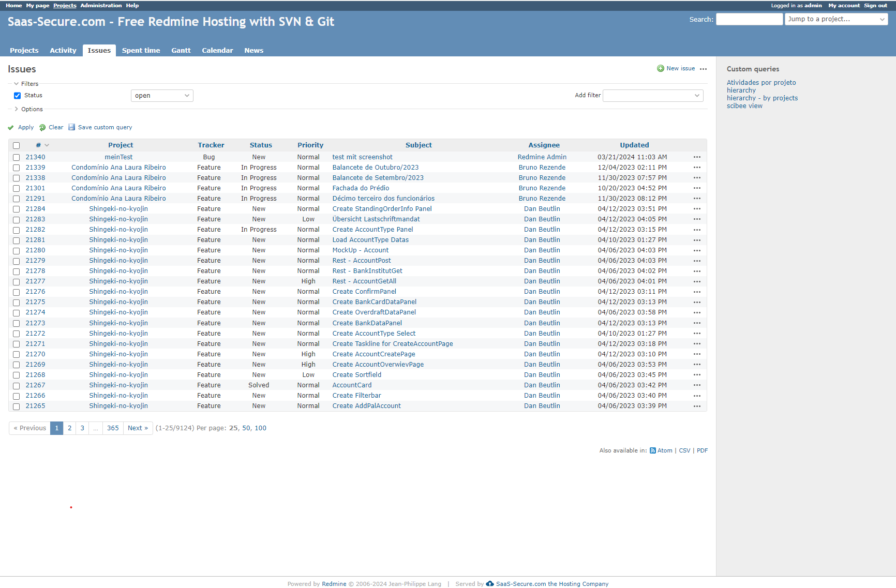Collapse the Filters section
Viewport: 896px width, 588px height.
tap(26, 84)
